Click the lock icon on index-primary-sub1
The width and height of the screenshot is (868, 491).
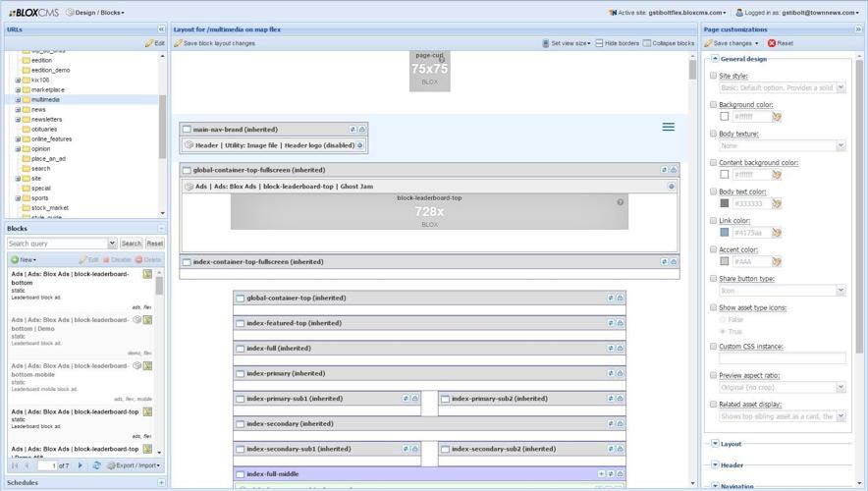click(414, 399)
